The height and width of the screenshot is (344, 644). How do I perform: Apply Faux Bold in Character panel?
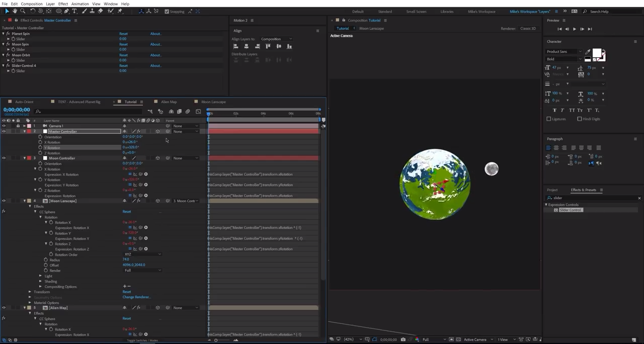[x=555, y=110]
